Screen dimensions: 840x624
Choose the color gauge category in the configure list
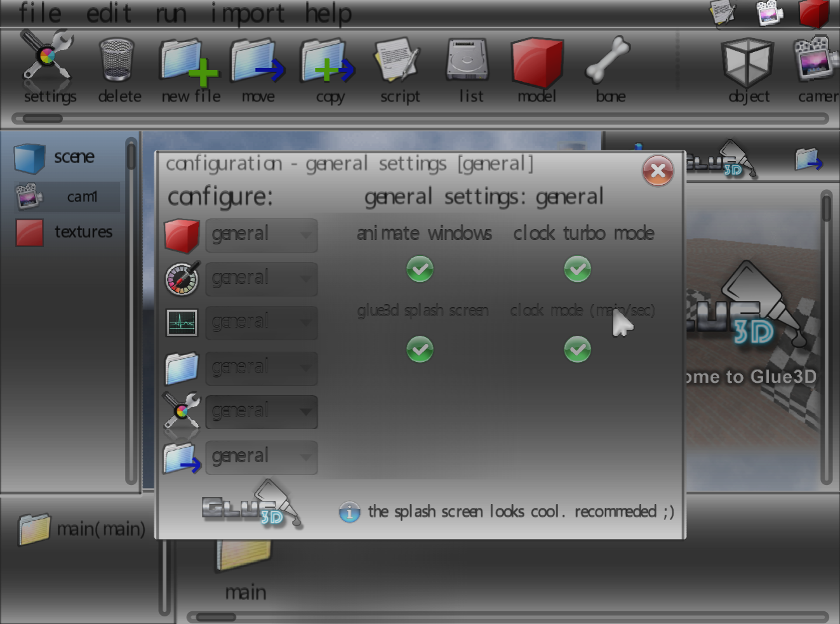coord(182,279)
